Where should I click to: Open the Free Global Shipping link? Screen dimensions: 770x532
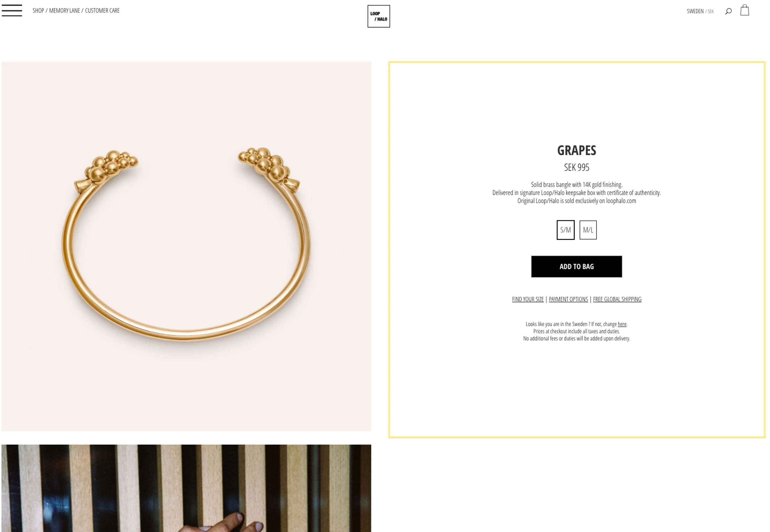point(617,299)
